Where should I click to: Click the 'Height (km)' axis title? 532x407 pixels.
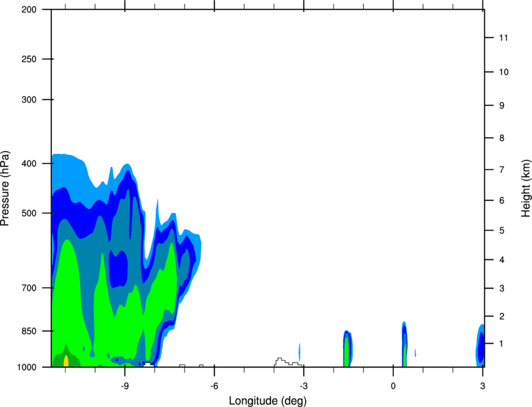(x=526, y=188)
